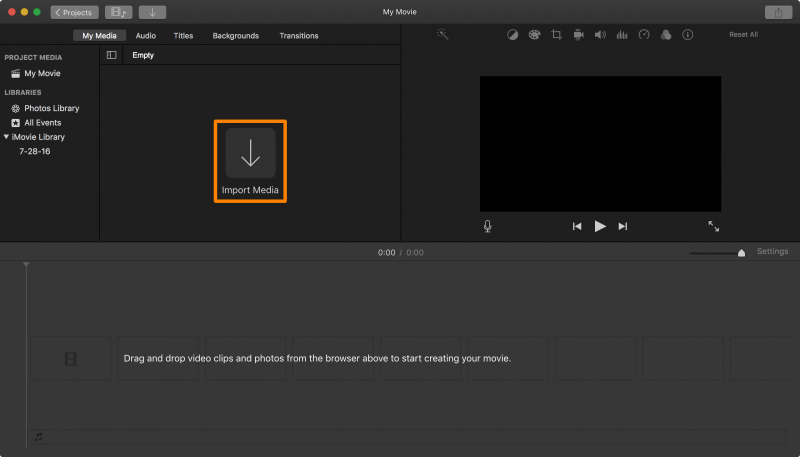Click the magic wand auto-enhance icon

442,35
